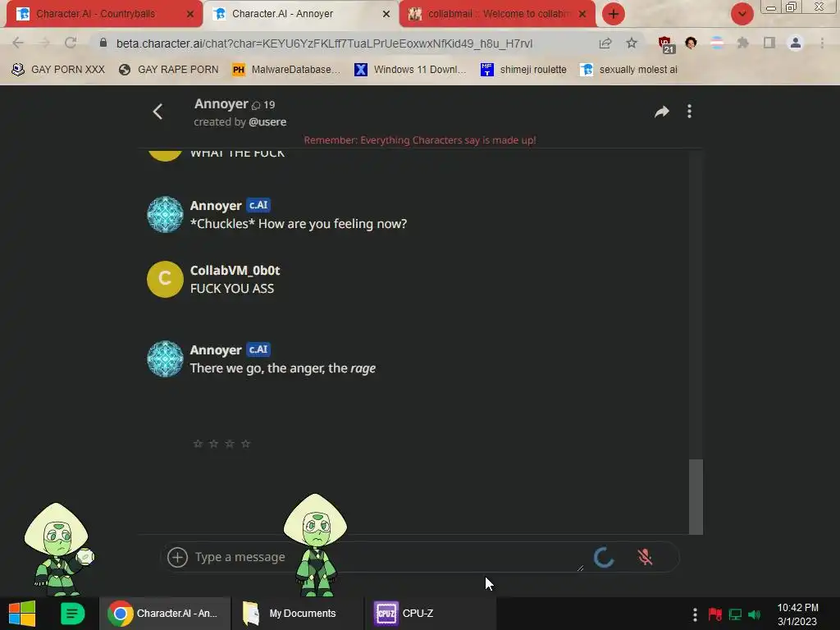Click the c.AI badge on first Annoyer message
Screen dimensions: 840x630
click(x=258, y=205)
